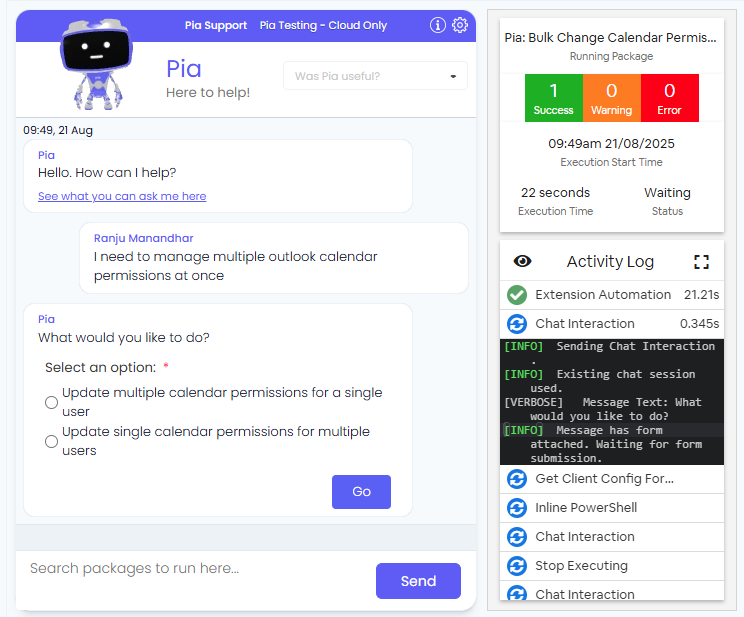The image size is (744, 617).
Task: Open the 'Was Pia useful?' dropdown
Action: click(375, 76)
